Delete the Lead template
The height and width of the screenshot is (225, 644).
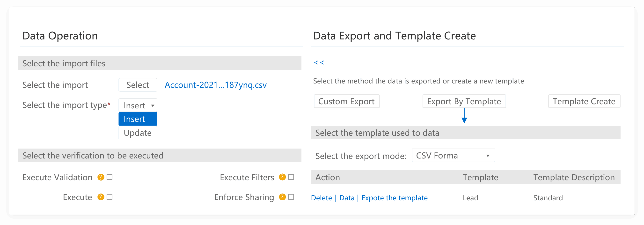coord(321,198)
